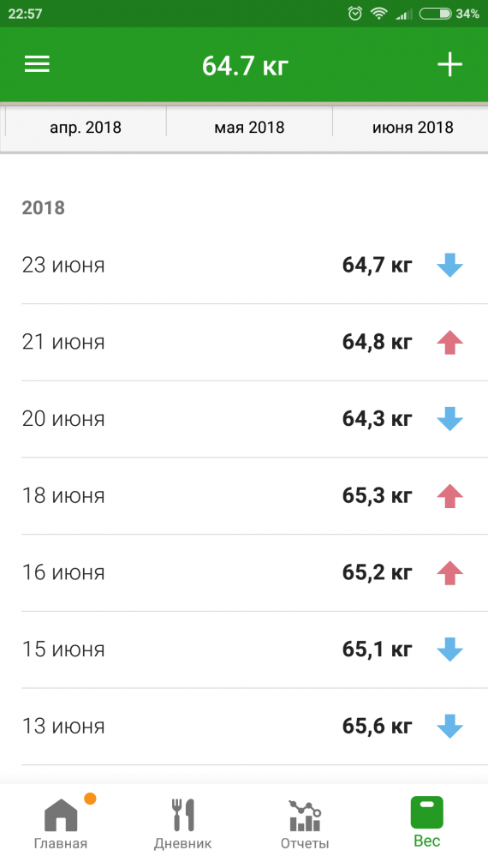The height and width of the screenshot is (868, 488).
Task: Select мая 2018 in month strip
Action: 249,128
